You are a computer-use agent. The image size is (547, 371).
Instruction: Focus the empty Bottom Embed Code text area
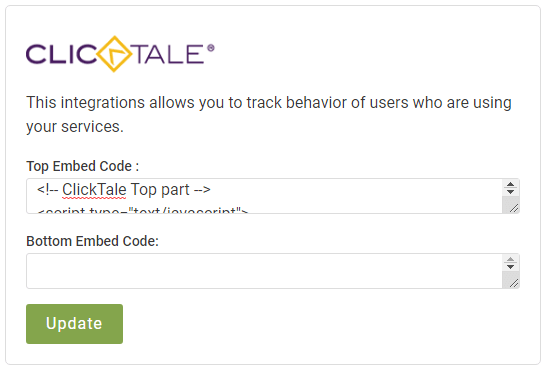[264, 271]
